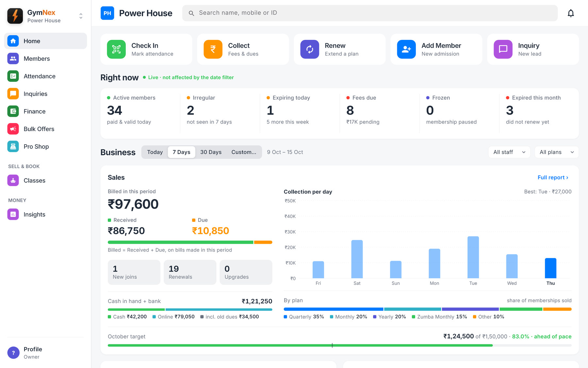Open the Insights chart icon
Screen dimensions: 588x368
click(13, 215)
